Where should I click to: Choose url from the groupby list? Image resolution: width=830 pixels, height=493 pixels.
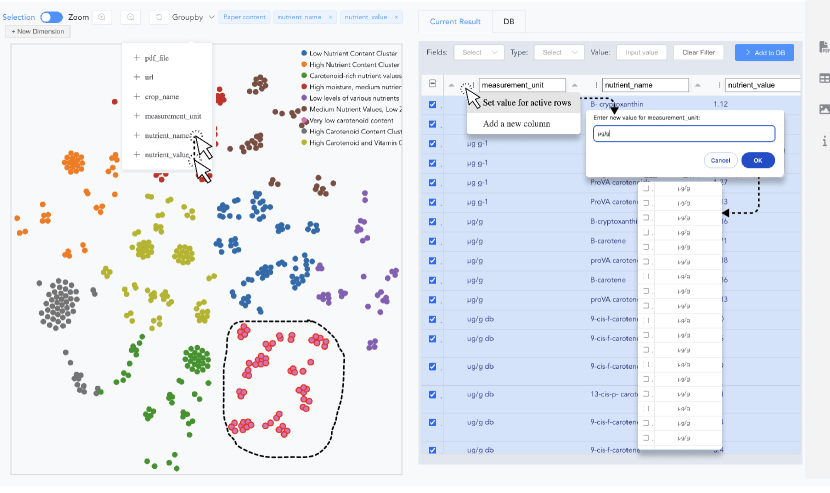(149, 77)
